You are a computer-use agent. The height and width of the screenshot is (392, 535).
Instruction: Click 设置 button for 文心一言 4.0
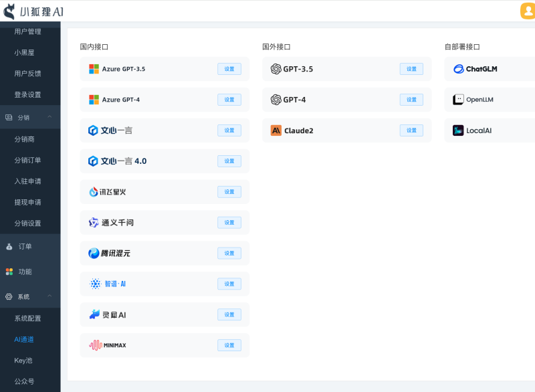[229, 161]
